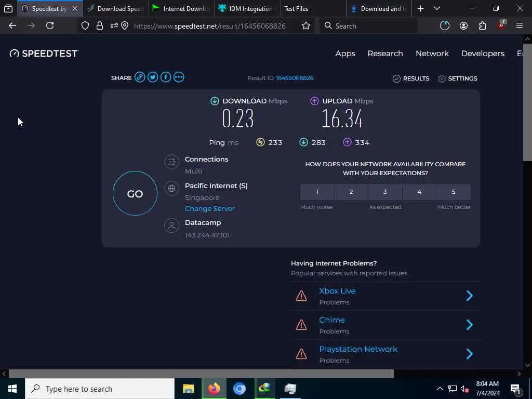Viewport: 532px width, 399px height.
Task: Open a new browser tab
Action: (x=420, y=9)
